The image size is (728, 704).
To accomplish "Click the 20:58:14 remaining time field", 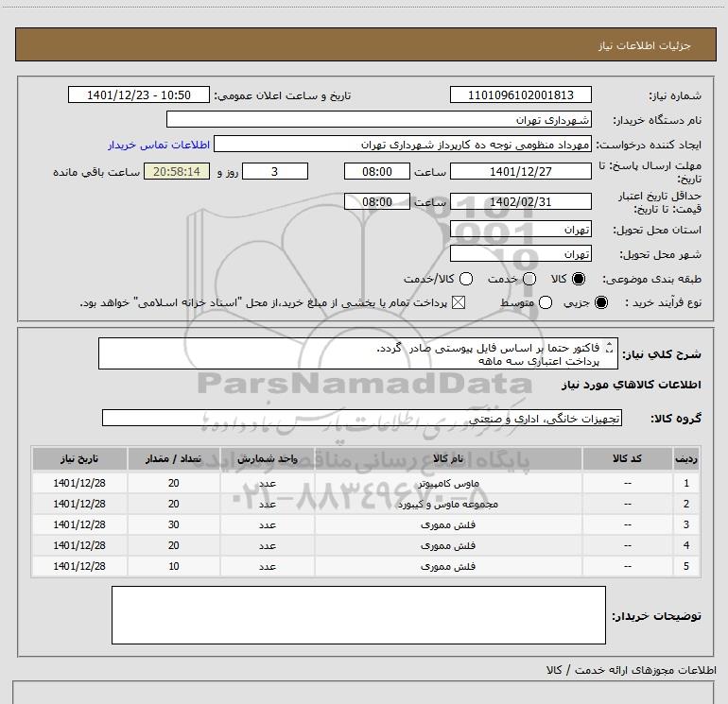I will pos(177,171).
